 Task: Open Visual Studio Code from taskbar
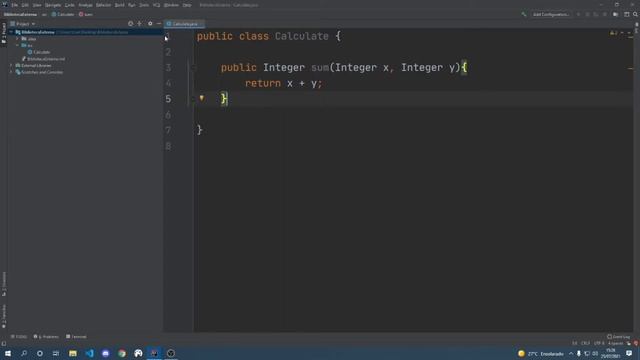[89, 353]
